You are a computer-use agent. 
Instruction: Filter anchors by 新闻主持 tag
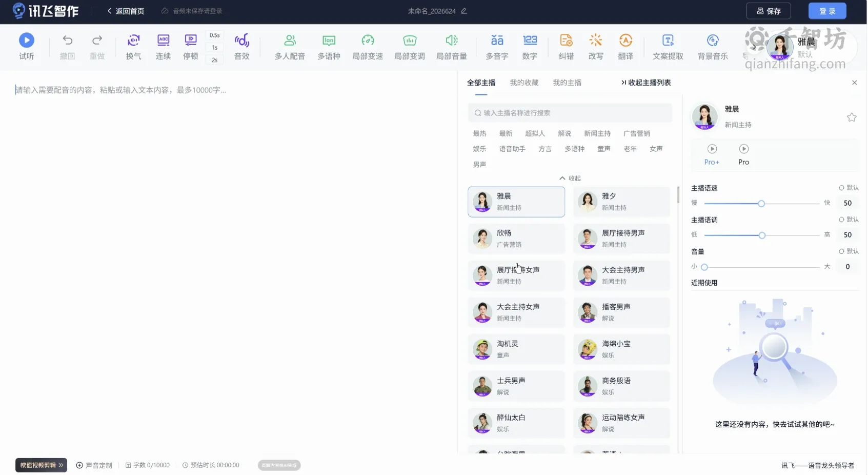coord(597,133)
